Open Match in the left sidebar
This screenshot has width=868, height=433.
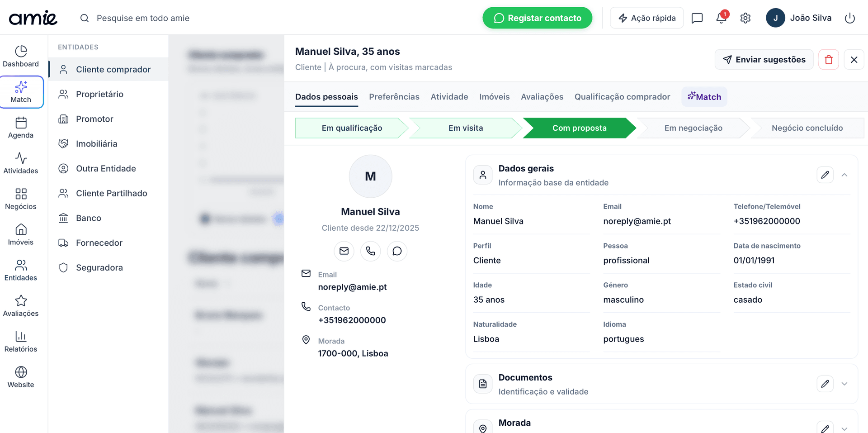pos(21,92)
